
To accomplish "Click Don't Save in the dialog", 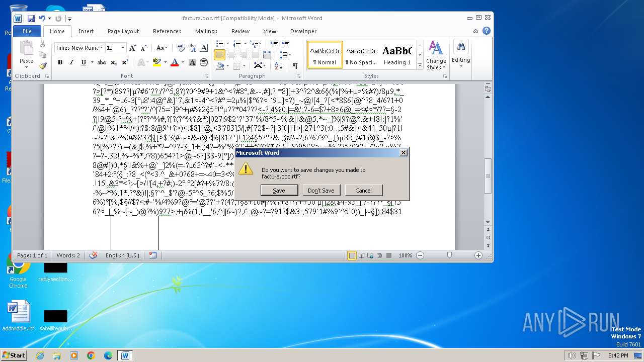I will pos(321,191).
